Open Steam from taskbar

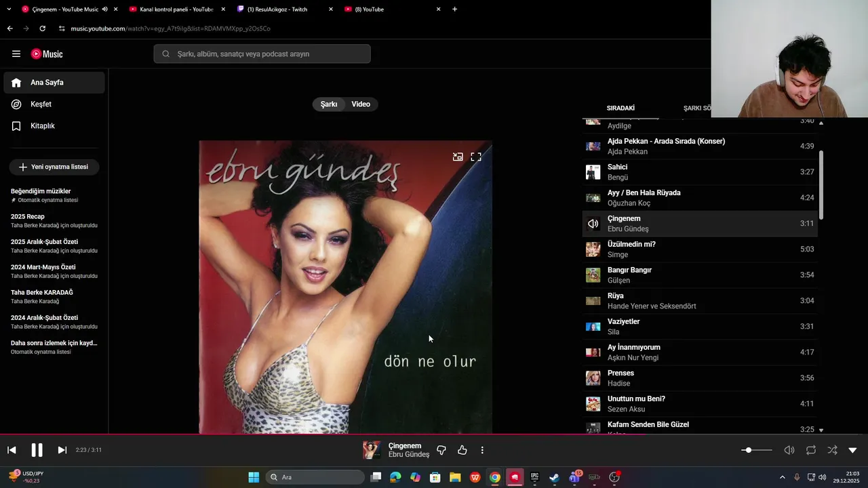point(554,477)
